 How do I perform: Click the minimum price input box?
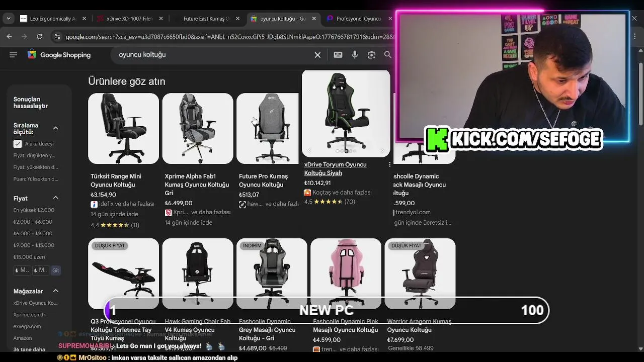pyautogui.click(x=22, y=270)
